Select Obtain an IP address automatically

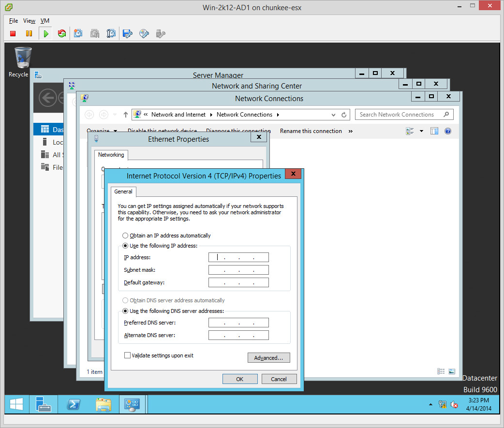click(126, 236)
